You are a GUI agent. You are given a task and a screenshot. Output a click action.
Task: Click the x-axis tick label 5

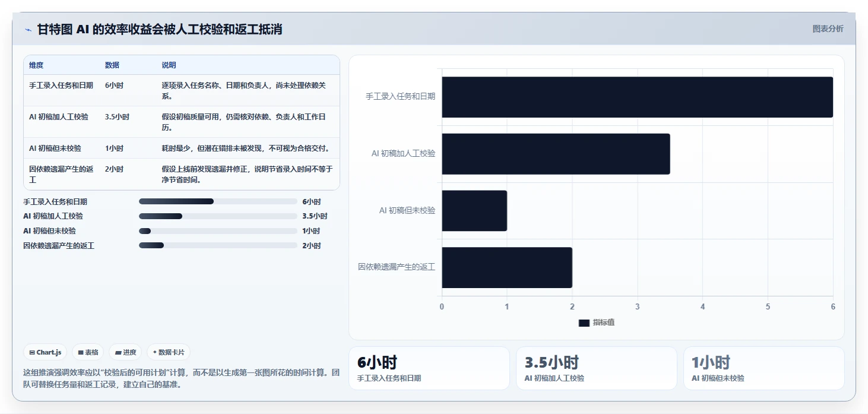click(x=768, y=306)
